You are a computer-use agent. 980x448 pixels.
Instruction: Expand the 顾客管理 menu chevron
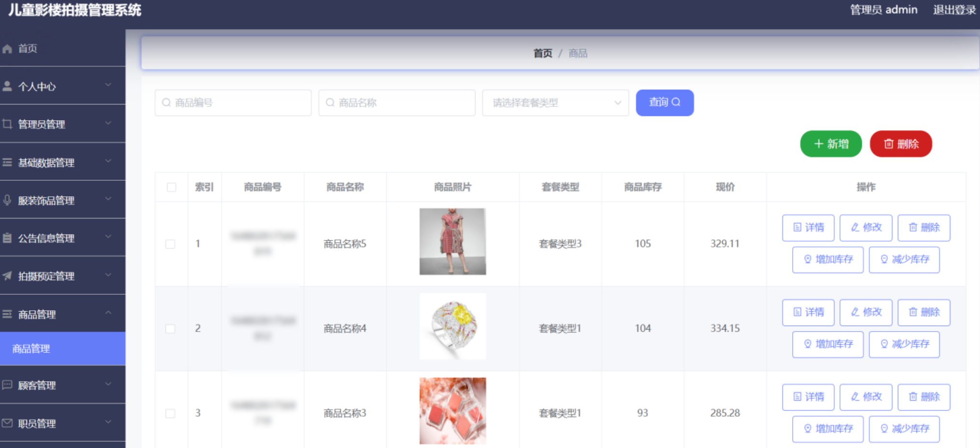pos(108,384)
